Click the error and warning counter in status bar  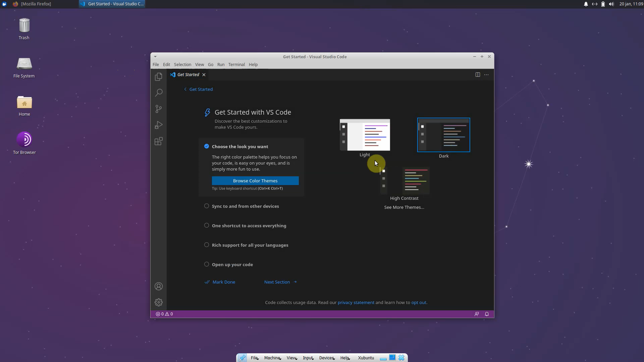(164, 314)
